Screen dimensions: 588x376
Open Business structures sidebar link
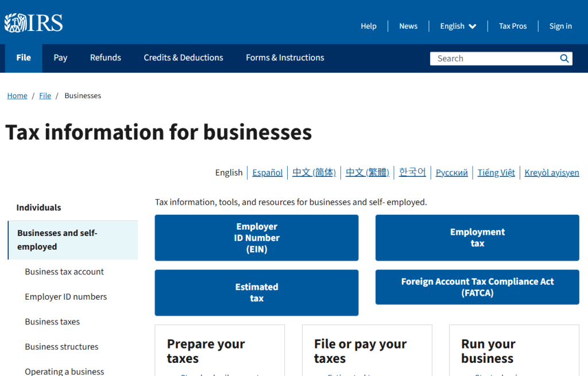pyautogui.click(x=61, y=347)
